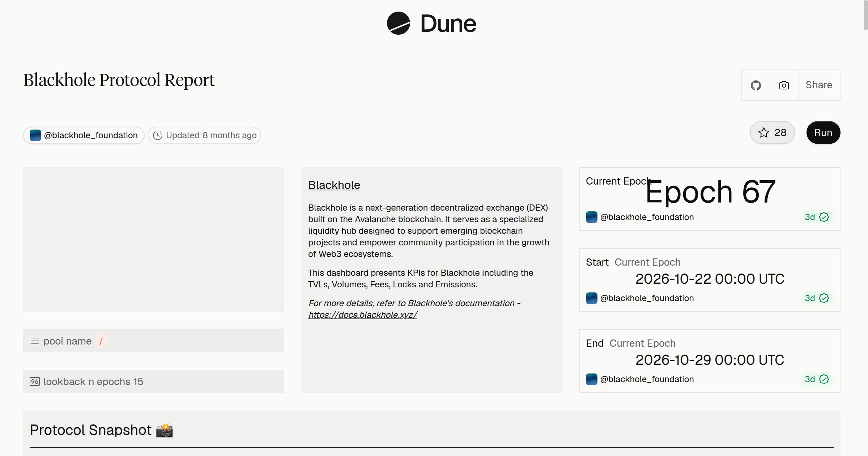Screen dimensions: 868x456
Task: Click the avatar in the author chip
Action: click(x=35, y=135)
